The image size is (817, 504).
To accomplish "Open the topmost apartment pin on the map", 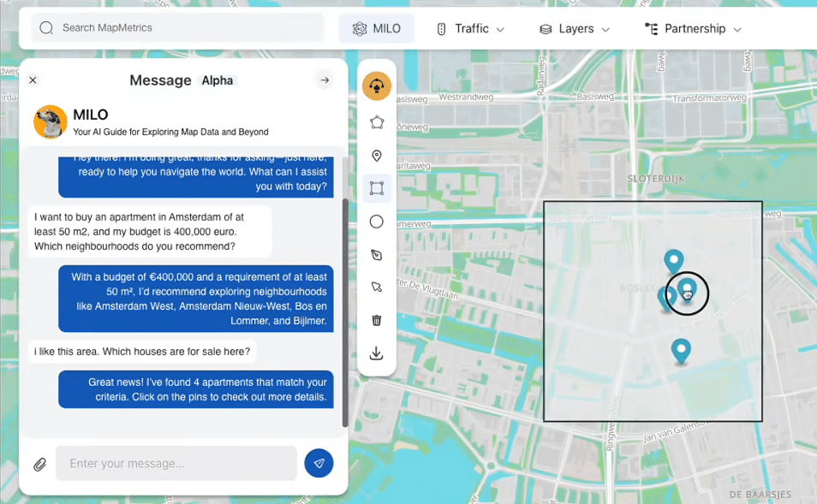I will coord(674,260).
